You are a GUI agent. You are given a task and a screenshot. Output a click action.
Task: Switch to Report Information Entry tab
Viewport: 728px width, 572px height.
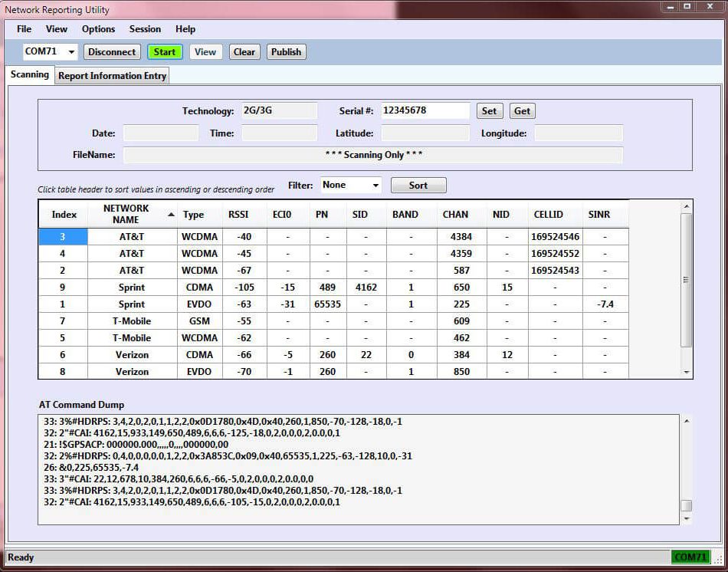[x=112, y=76]
